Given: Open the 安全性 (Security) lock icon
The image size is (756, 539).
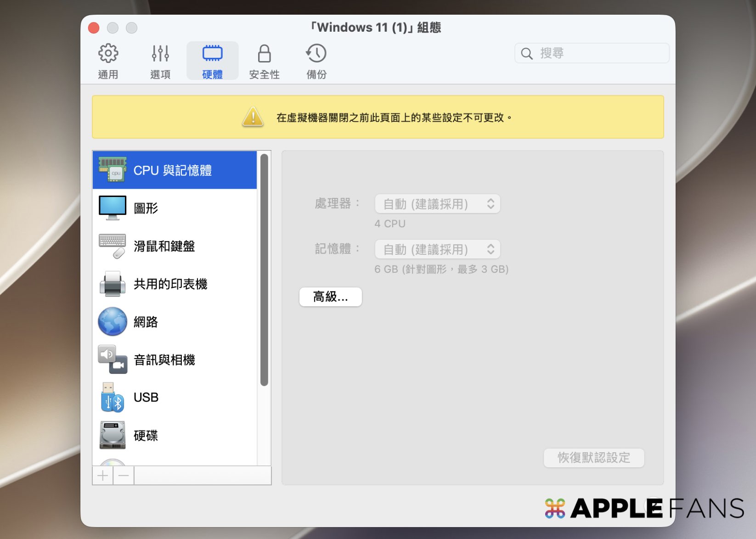Looking at the screenshot, I should pos(264,53).
